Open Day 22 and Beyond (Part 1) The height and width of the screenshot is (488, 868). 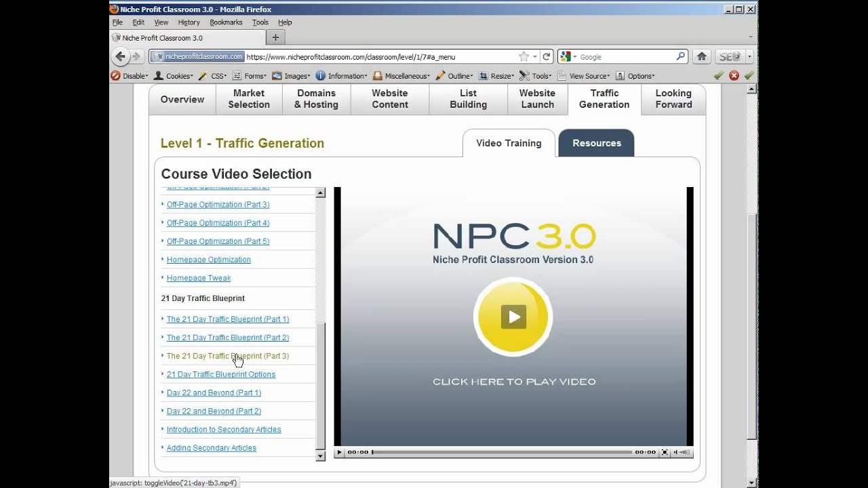(x=214, y=392)
